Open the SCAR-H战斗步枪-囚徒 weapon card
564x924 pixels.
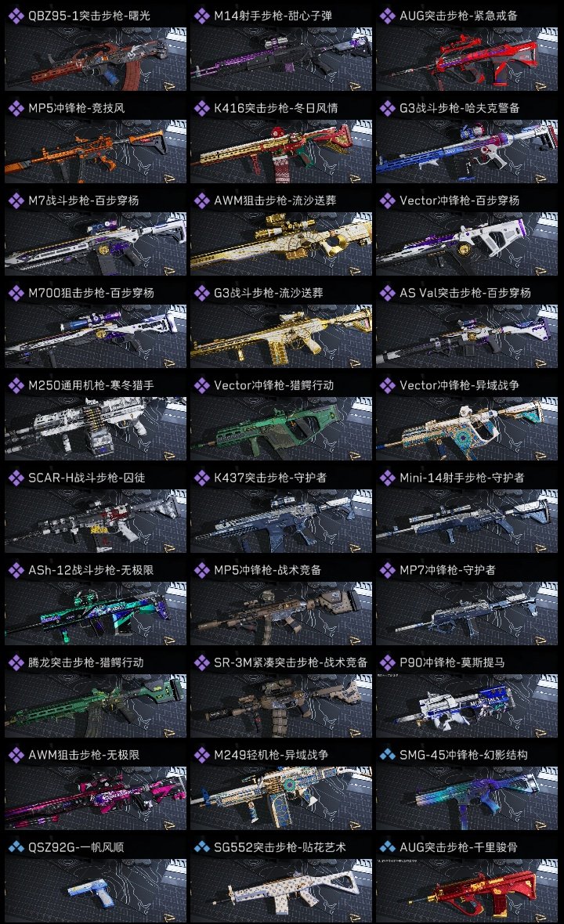tap(96, 508)
